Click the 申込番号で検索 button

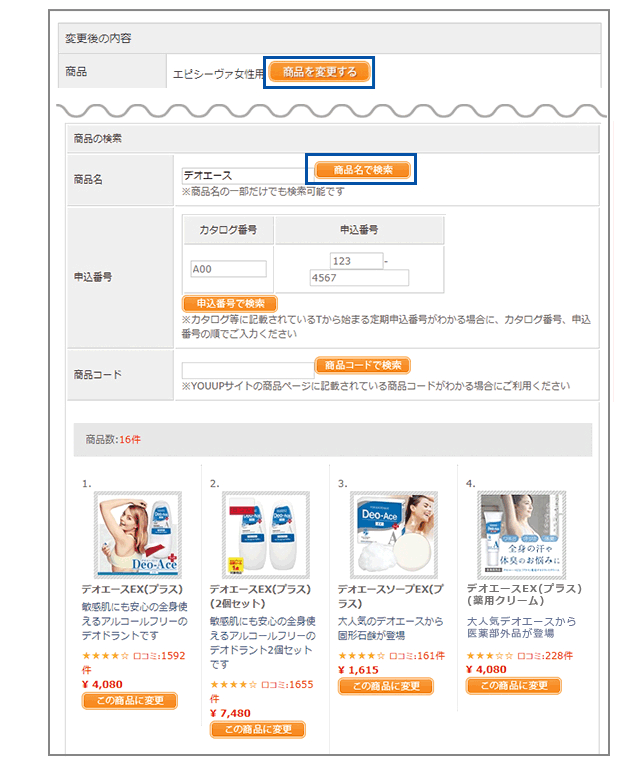click(x=230, y=303)
